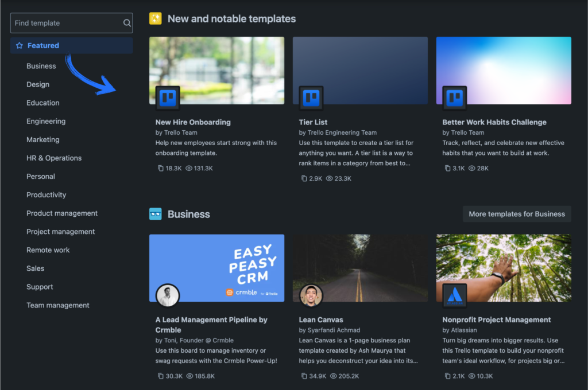Screen dimensions: 588x390
Task: Click the copy icon for Lead Management Pipeline
Action: coord(161,376)
